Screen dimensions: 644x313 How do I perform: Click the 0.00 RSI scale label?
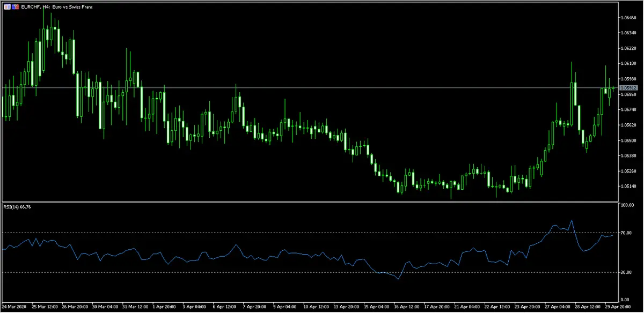[x=625, y=299]
